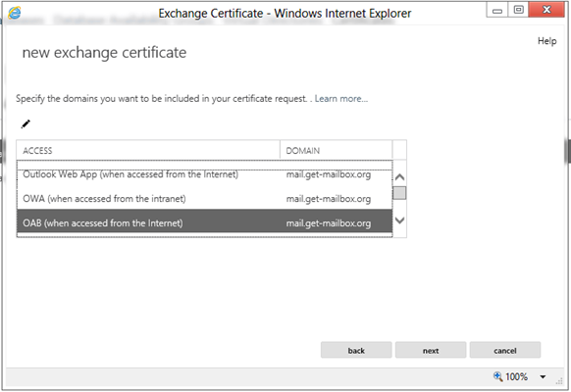
Task: Click the pencil edit icon
Action: [x=26, y=124]
